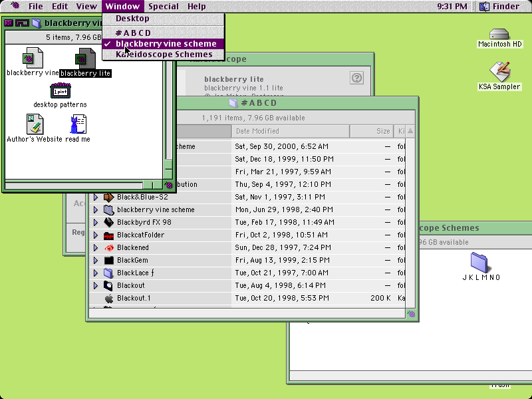Screen dimensions: 532x399
Task: Click the BlackLace ƒ row folder icon
Action: (x=108, y=273)
